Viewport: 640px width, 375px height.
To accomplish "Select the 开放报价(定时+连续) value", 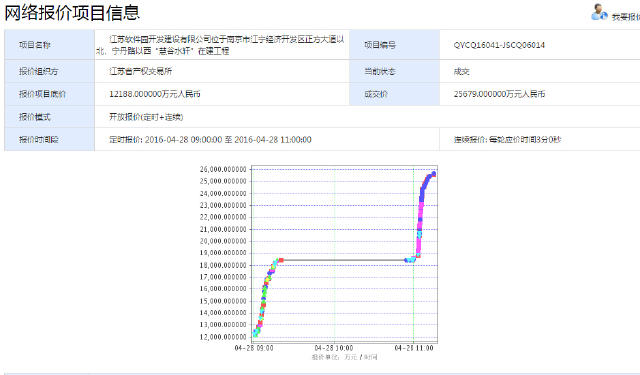I will 146,117.
